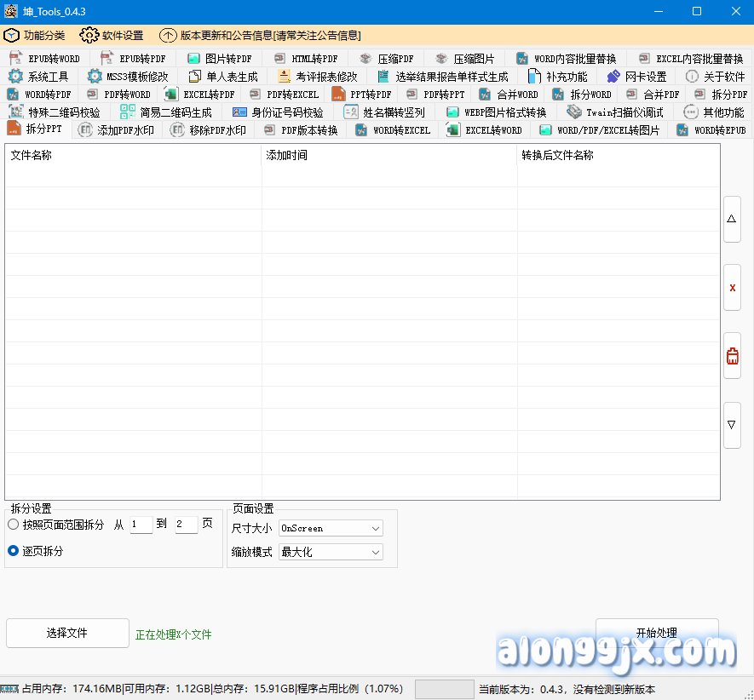
Task: Click the starting page number field
Action: [x=141, y=525]
